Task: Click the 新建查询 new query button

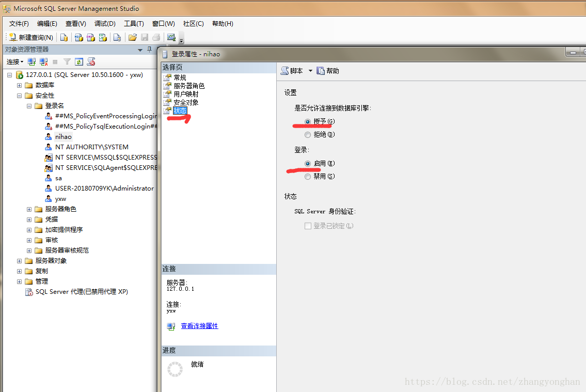Action: 31,37
